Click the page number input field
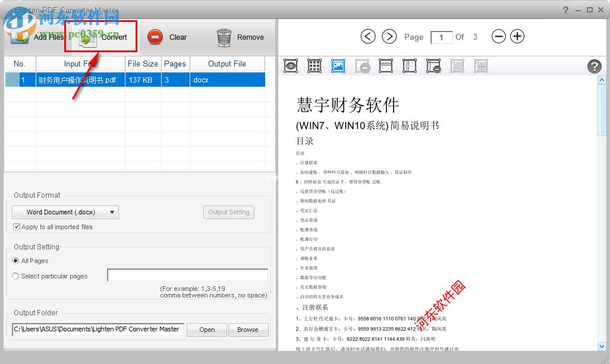Viewport: 610px width, 364px height. (x=441, y=37)
